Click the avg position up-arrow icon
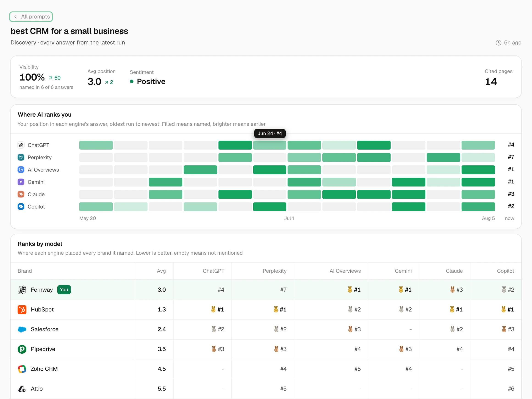Viewport: 532px width, 399px height. [x=106, y=82]
